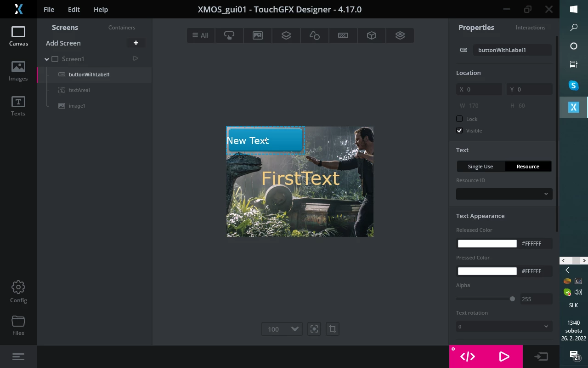Select the New Text button on canvas

pyautogui.click(x=266, y=140)
